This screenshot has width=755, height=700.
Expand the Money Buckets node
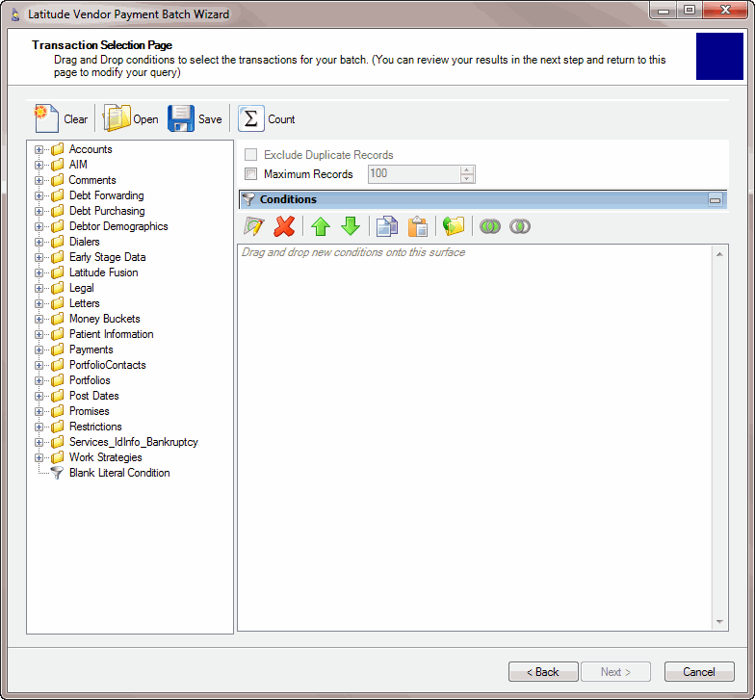click(39, 320)
